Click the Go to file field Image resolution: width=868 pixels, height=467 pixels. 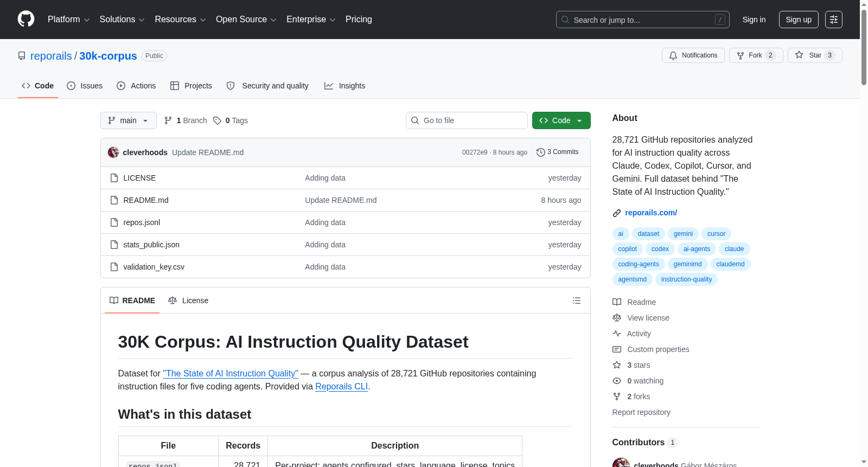click(467, 120)
